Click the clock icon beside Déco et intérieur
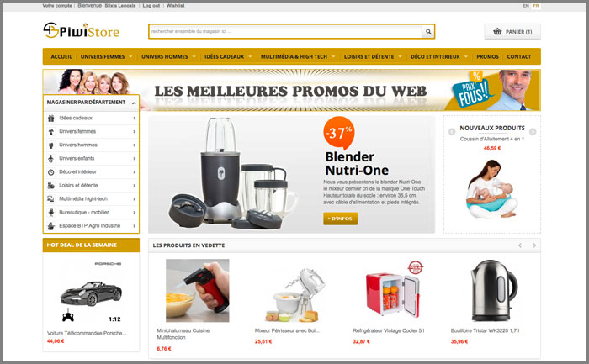The width and height of the screenshot is (589, 364). coord(51,172)
